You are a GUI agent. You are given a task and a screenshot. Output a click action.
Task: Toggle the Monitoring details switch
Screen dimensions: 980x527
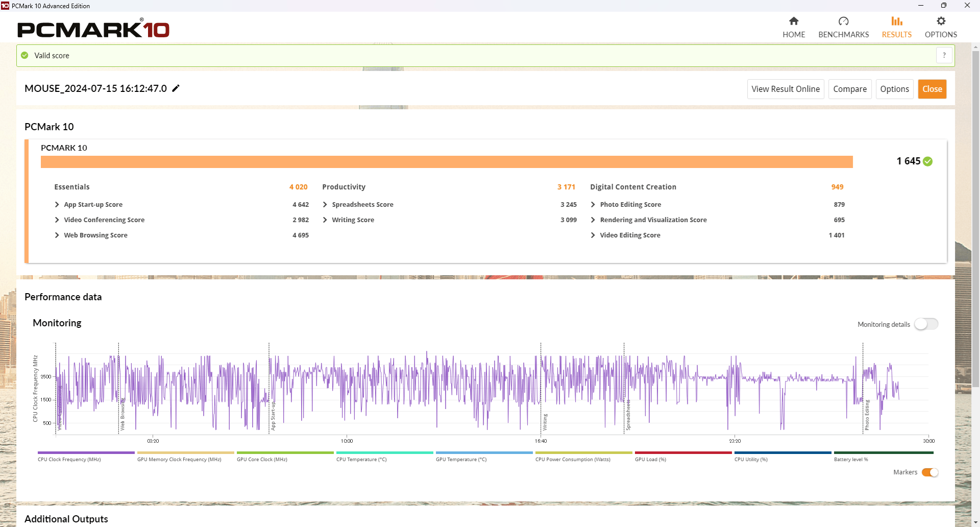click(926, 324)
